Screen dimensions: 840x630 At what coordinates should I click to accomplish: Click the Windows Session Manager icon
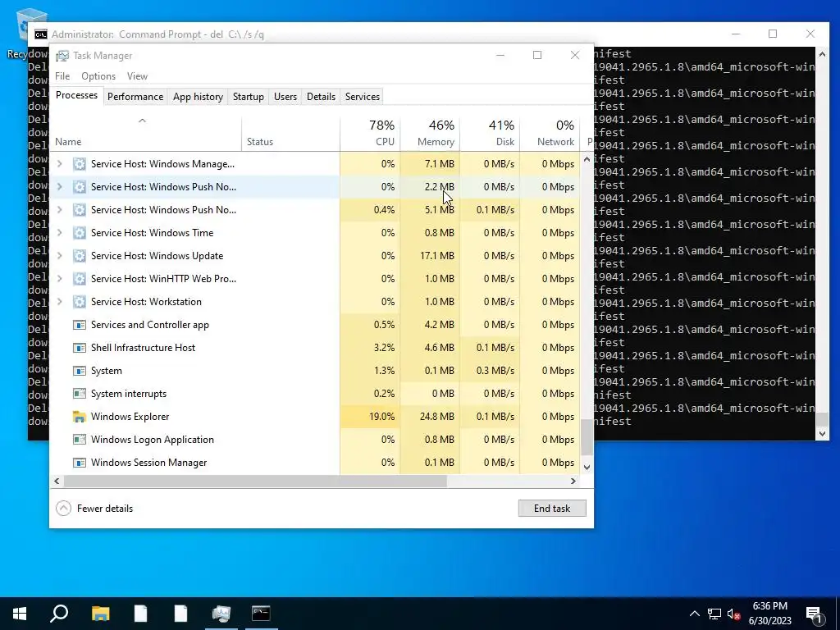80,463
